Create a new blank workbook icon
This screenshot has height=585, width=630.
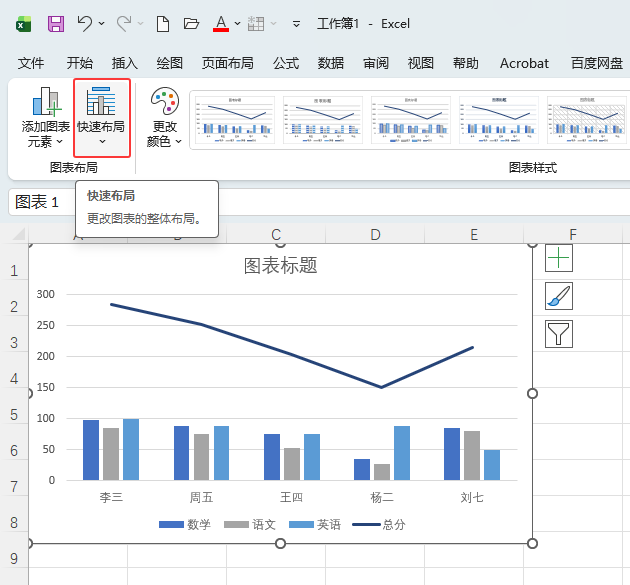163,24
